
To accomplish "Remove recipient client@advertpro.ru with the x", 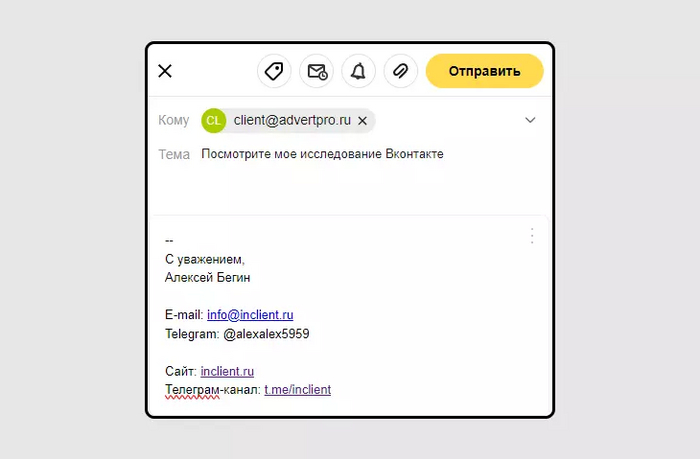I will pos(362,121).
